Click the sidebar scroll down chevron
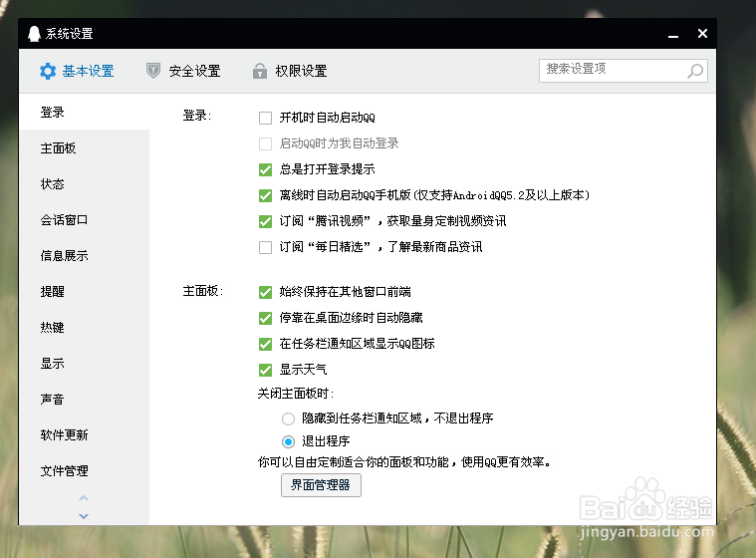This screenshot has height=558, width=756. [x=84, y=516]
